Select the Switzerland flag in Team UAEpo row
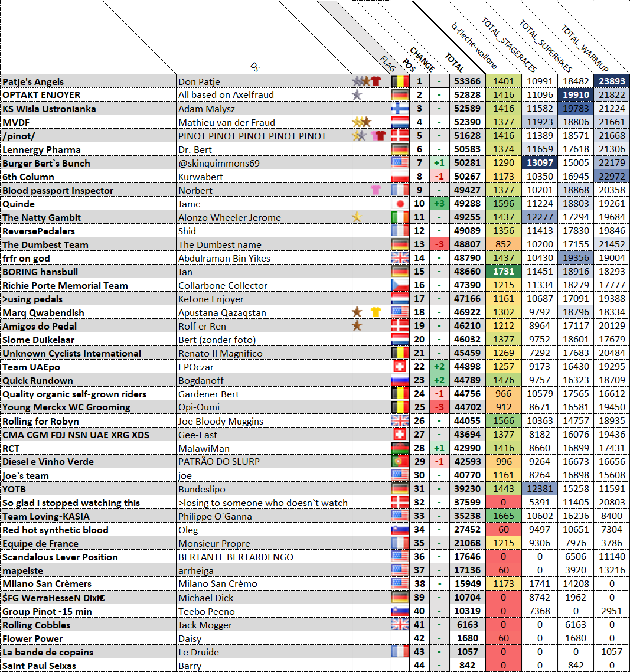This screenshot has height=672, width=630. [x=400, y=367]
